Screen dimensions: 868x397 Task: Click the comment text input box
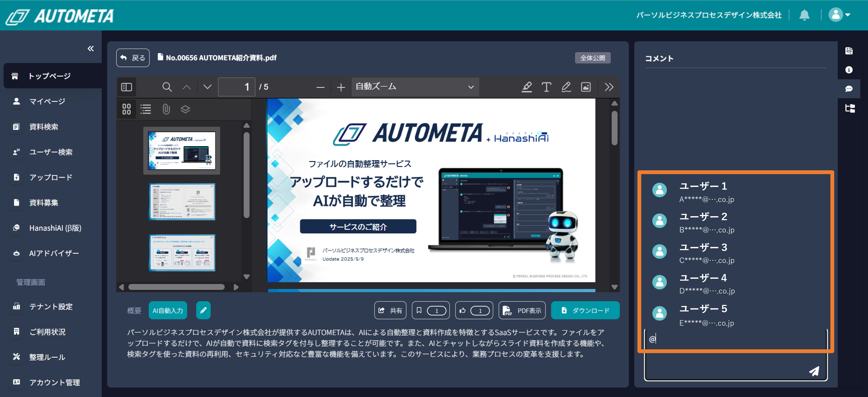(736, 355)
